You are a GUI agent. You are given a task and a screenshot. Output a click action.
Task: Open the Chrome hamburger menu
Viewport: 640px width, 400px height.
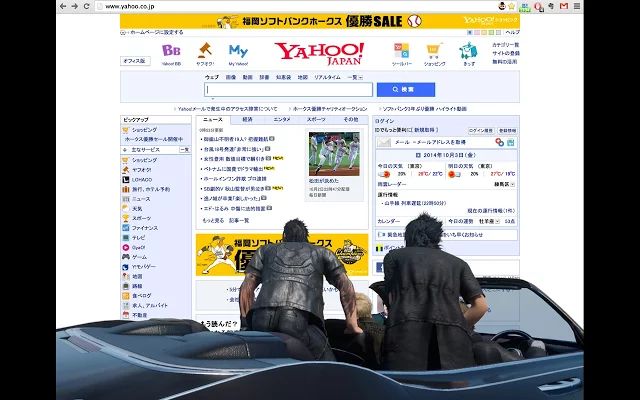(577, 6)
